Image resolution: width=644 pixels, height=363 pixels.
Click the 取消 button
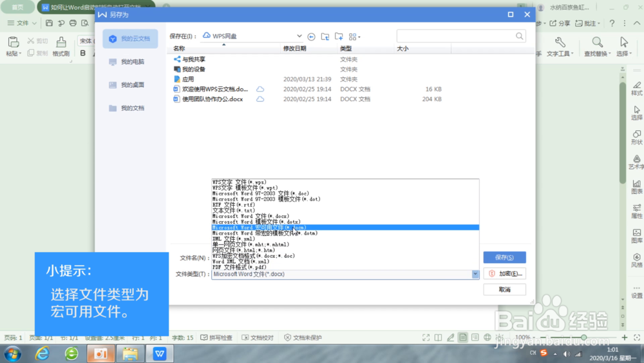[x=504, y=289]
